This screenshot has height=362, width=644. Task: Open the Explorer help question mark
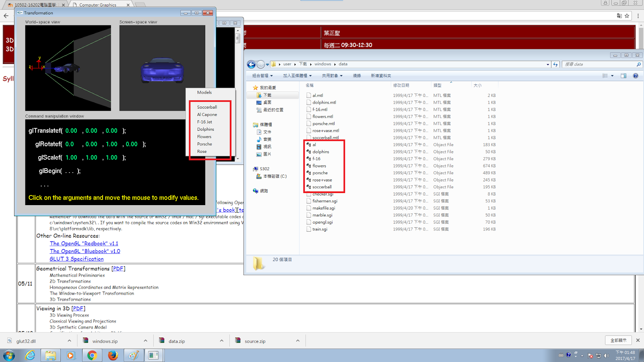[x=636, y=76]
